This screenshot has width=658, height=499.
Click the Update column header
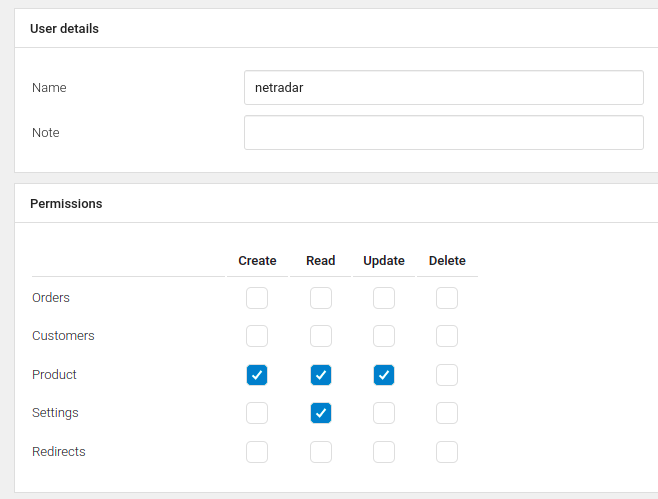pos(384,261)
